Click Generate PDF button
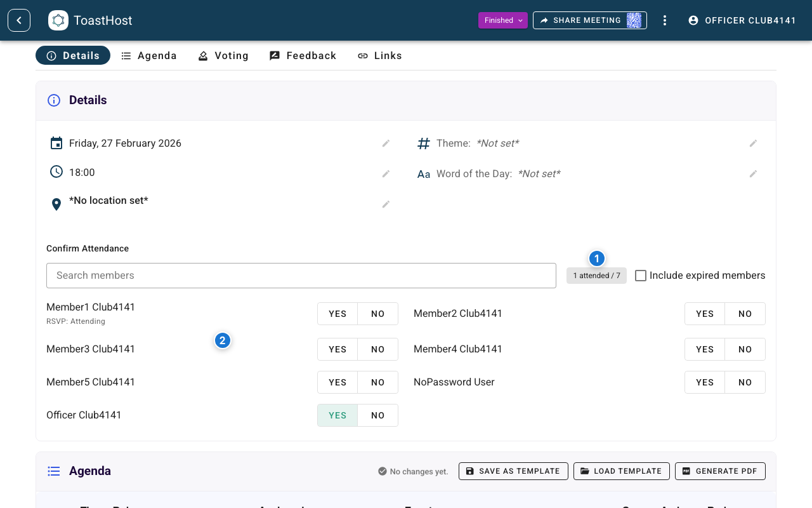Image resolution: width=812 pixels, height=508 pixels. click(720, 471)
